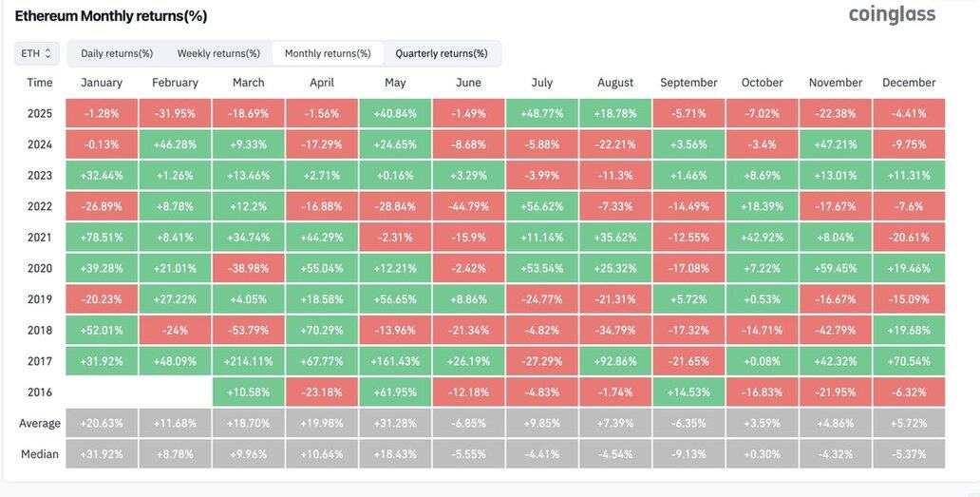
Task: Click the May Average +31.28% cell
Action: [395, 423]
